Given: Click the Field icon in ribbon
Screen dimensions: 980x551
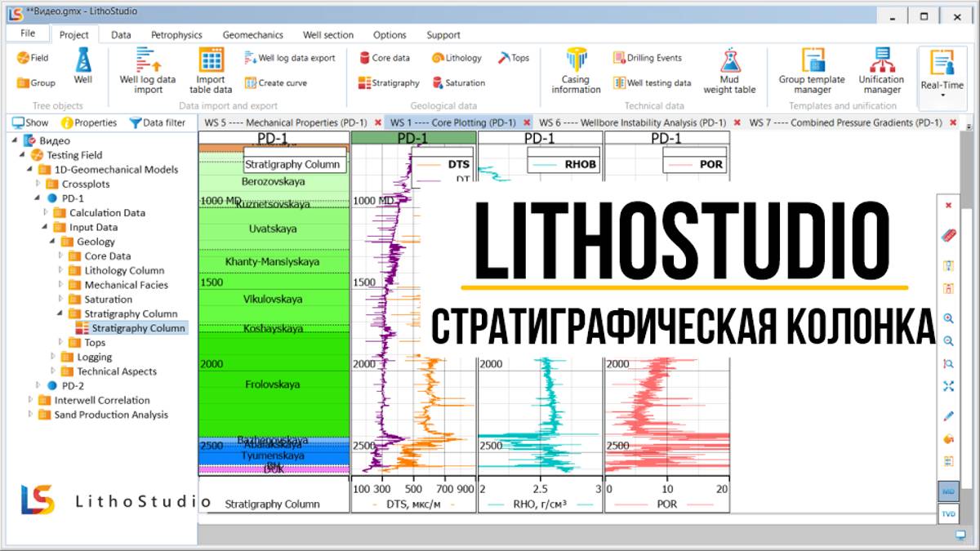Looking at the screenshot, I should 33,58.
